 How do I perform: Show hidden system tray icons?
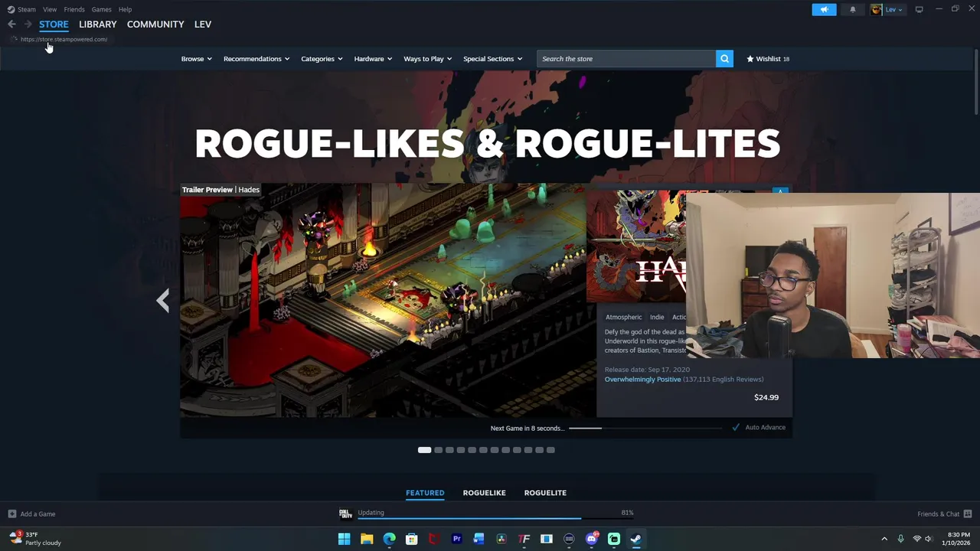pyautogui.click(x=884, y=539)
